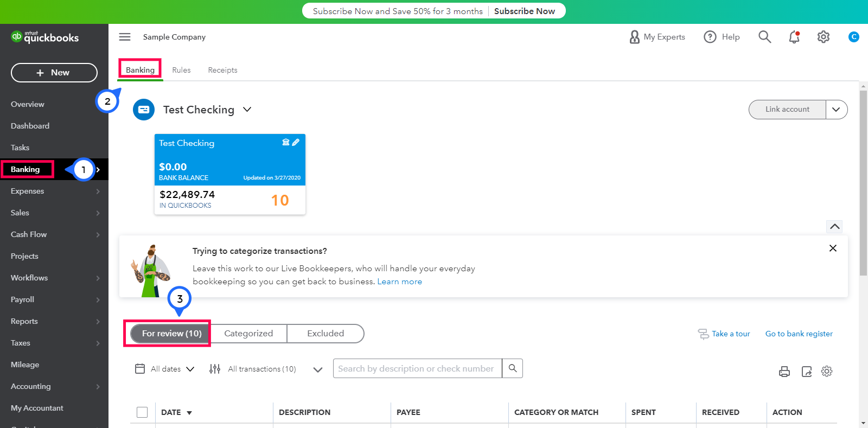The width and height of the screenshot is (868, 428).
Task: Open the search magnifier in header
Action: 765,37
